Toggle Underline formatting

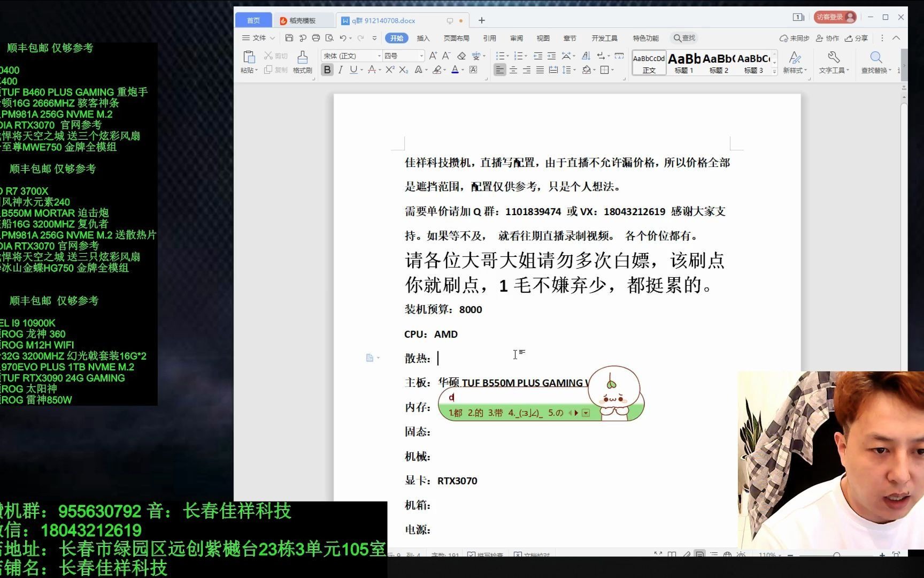(353, 70)
